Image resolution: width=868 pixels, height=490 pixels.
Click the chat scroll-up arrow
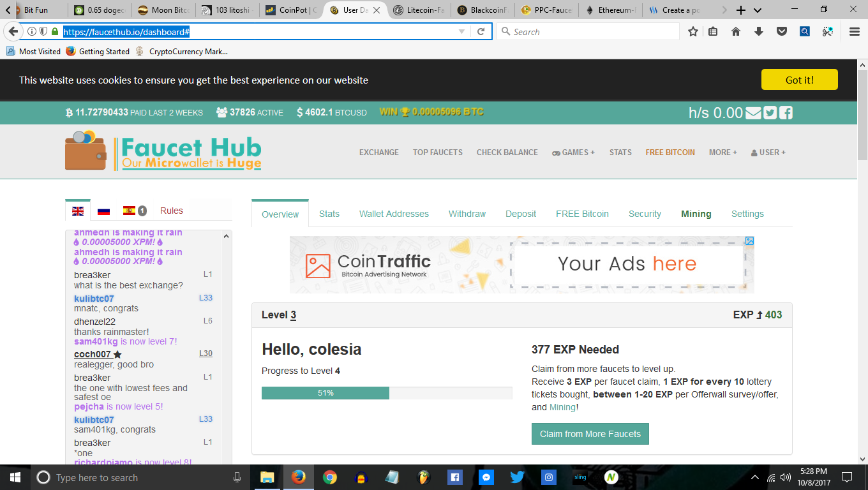coord(226,236)
